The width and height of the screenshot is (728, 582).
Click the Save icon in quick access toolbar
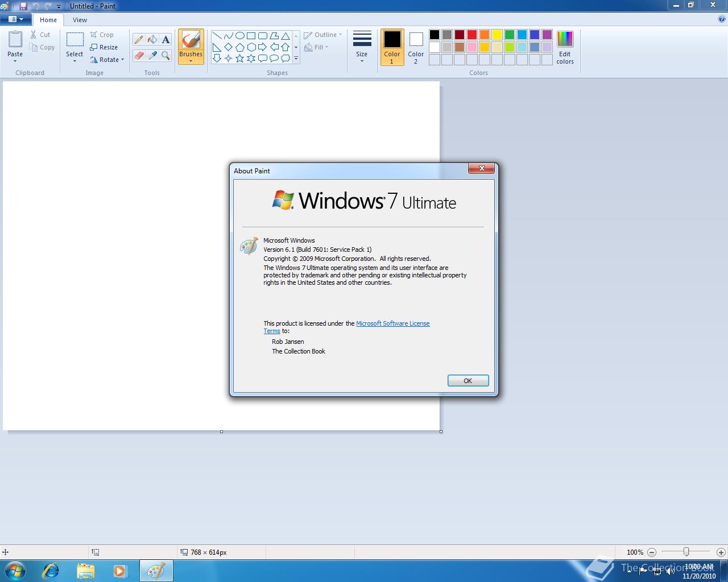[23, 6]
